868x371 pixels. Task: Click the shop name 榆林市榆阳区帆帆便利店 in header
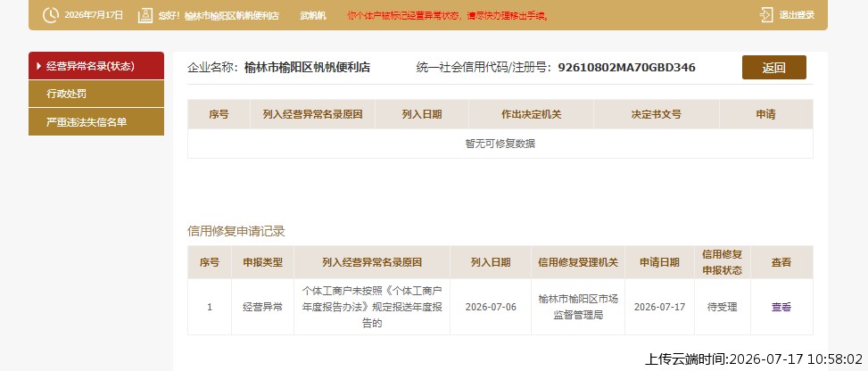click(231, 15)
